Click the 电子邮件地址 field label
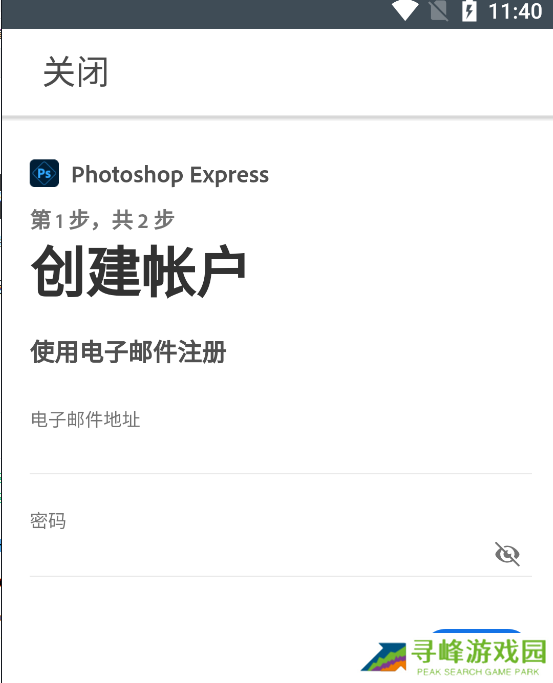This screenshot has width=553, height=683. pos(85,419)
